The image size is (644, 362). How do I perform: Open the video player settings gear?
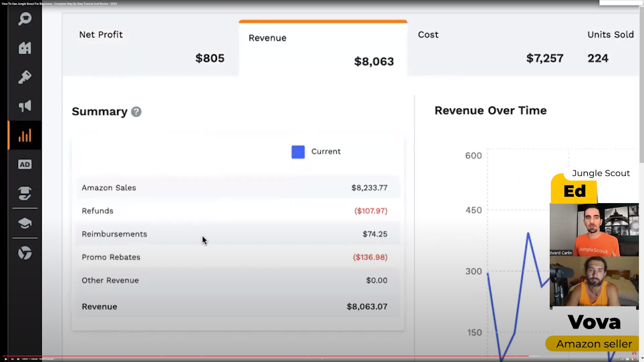634,359
